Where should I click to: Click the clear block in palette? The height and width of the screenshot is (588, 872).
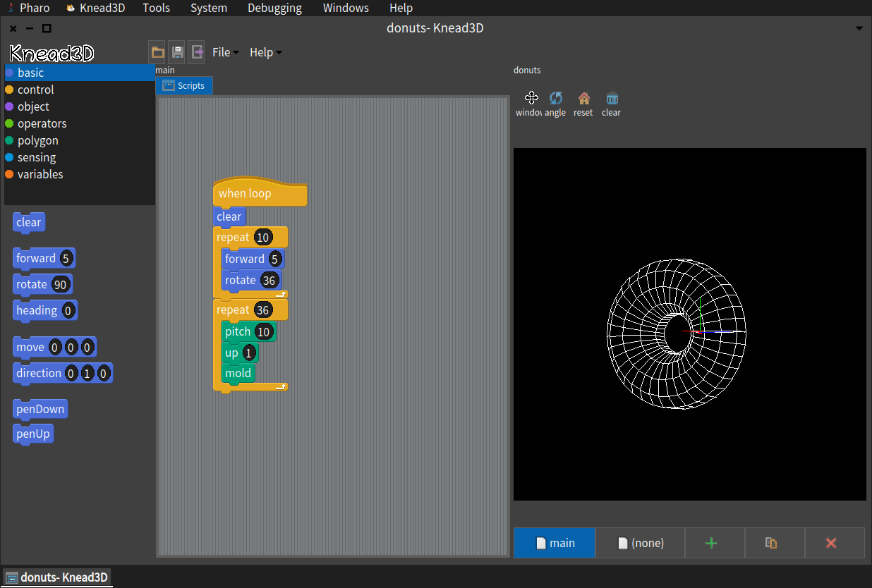pyautogui.click(x=28, y=222)
